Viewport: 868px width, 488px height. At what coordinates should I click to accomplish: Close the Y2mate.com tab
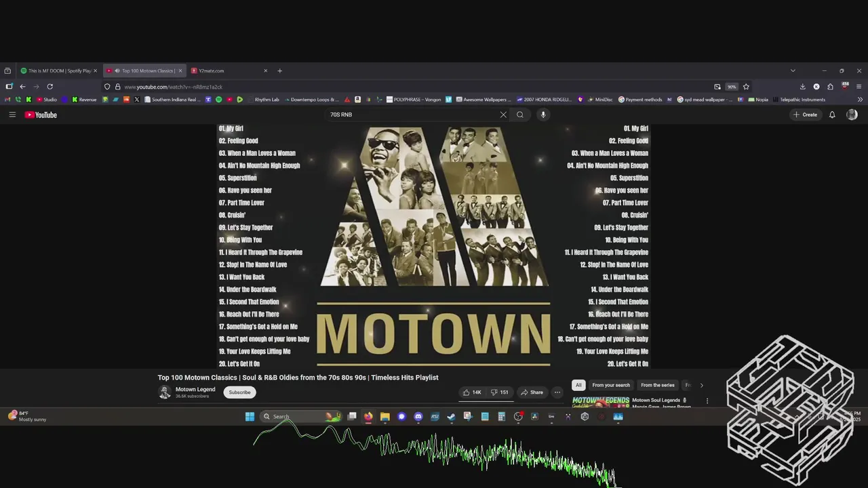[x=265, y=70]
